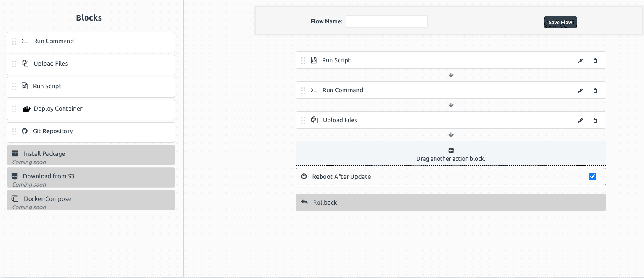
Task: Focus the Flow Name input field
Action: point(387,21)
